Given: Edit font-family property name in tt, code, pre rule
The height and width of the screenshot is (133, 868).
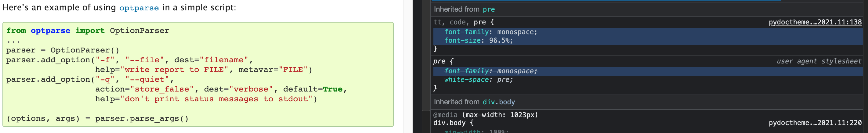Looking at the screenshot, I should tap(466, 32).
